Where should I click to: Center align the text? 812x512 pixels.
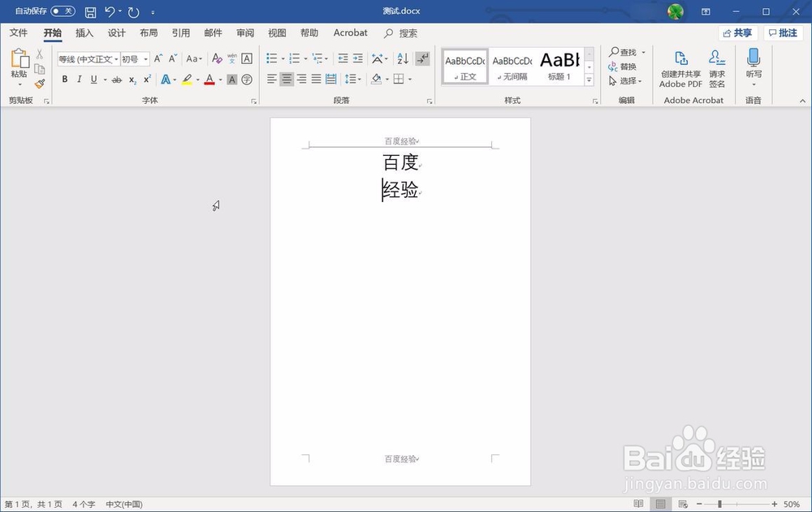[287, 79]
